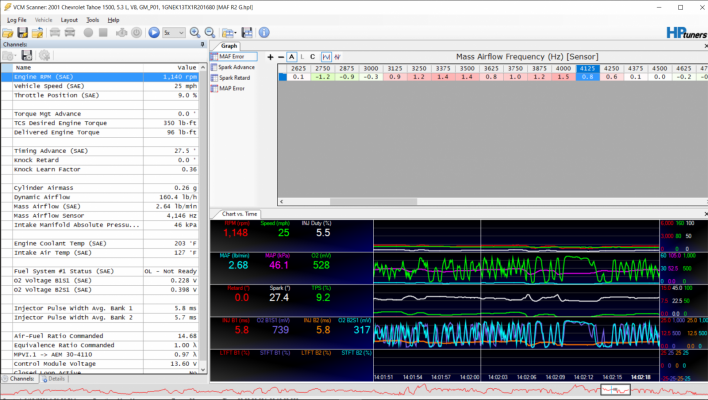Save the layout with disk-and-layout icon
Viewport: 708px width, 400px height.
click(247, 33)
